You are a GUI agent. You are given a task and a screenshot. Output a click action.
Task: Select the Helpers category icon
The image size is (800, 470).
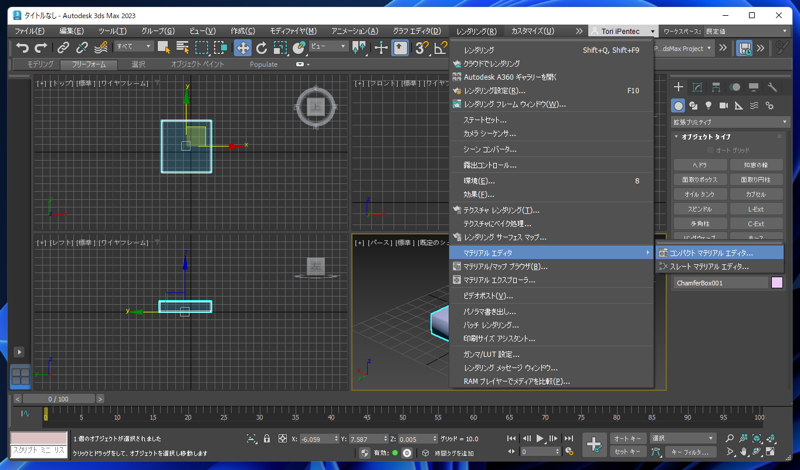tap(739, 106)
